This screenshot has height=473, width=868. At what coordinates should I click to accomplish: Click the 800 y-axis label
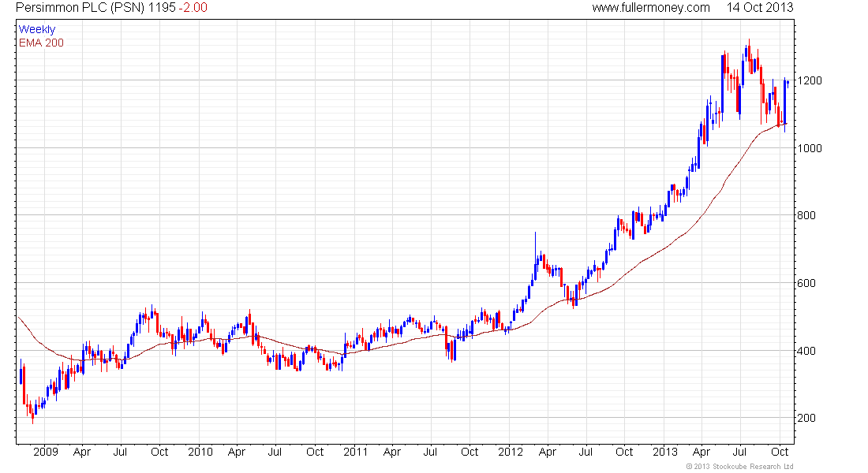point(806,216)
